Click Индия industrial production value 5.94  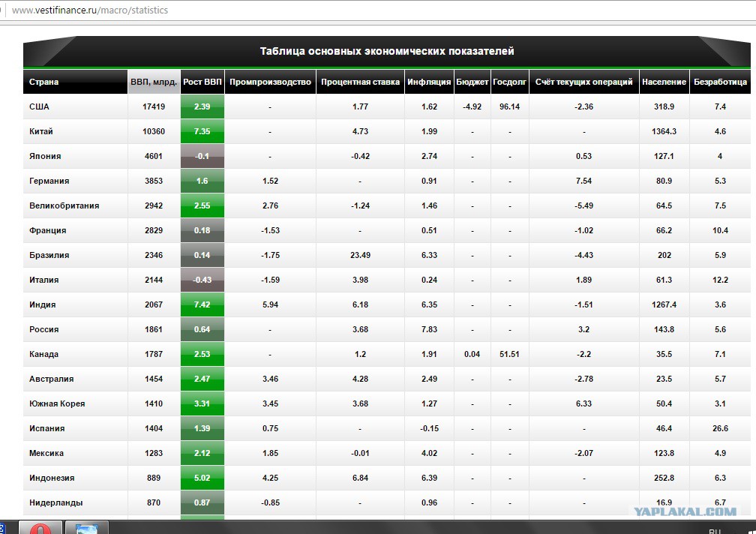(271, 304)
